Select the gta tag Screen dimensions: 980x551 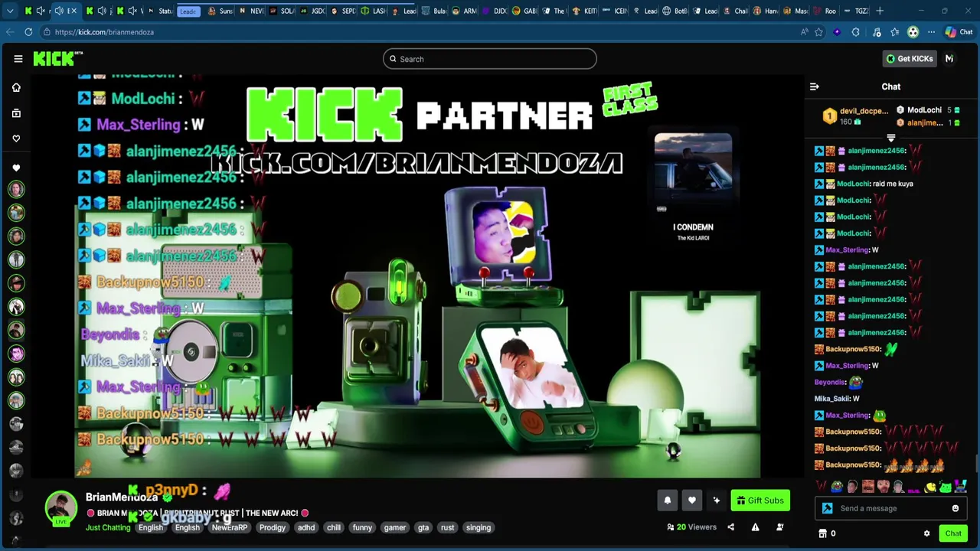pos(423,527)
